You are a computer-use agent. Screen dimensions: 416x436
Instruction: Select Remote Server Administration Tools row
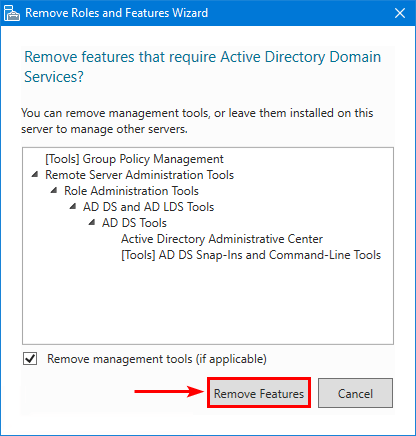pos(139,175)
